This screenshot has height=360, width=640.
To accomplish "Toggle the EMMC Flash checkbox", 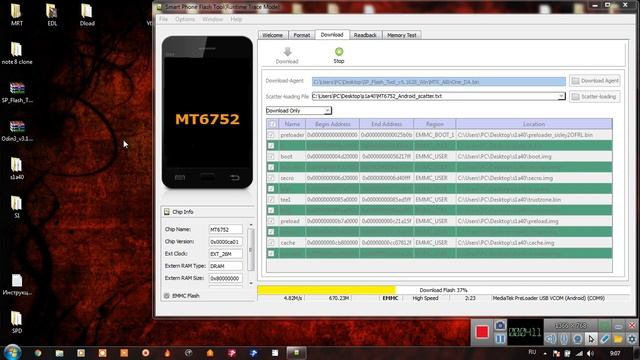I will point(167,296).
